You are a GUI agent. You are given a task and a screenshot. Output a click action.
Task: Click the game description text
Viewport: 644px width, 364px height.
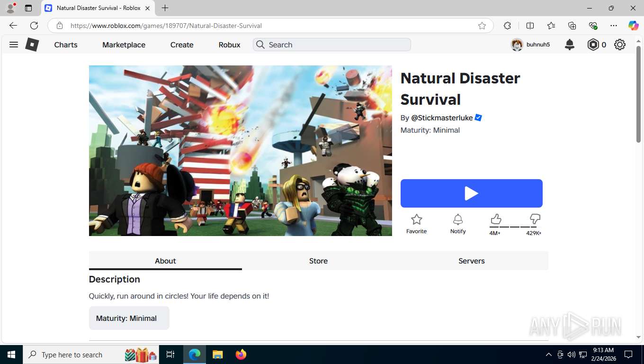pyautogui.click(x=179, y=296)
